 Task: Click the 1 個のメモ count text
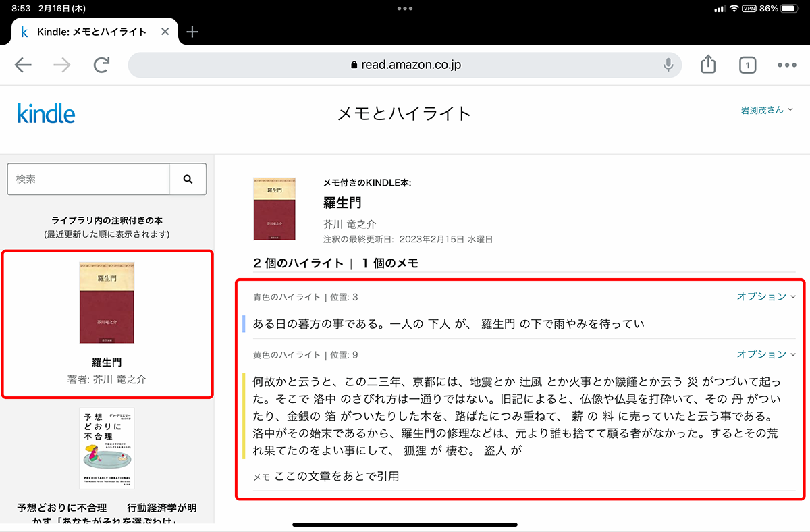[390, 263]
